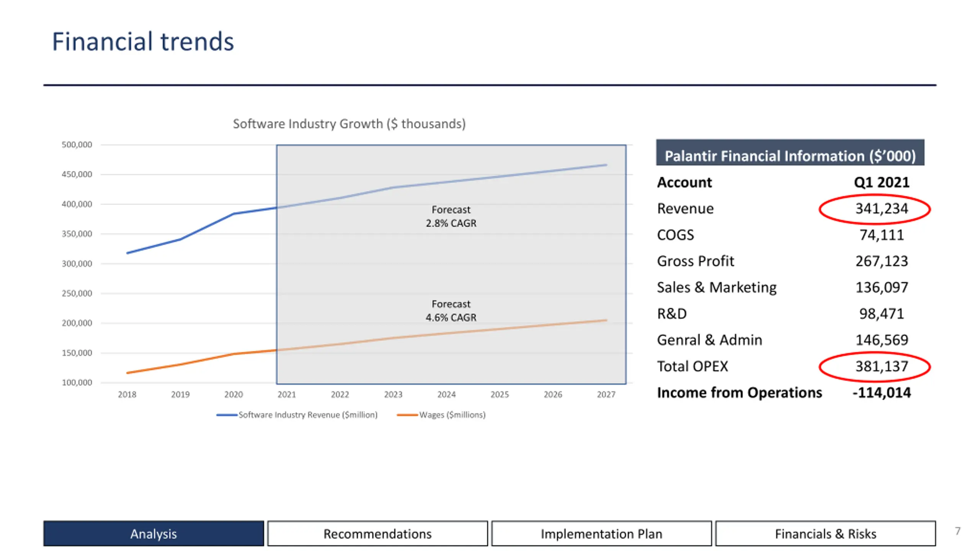This screenshot has width=980, height=551.
Task: Select the Forecast 2.8% CAGR label
Action: tap(451, 216)
